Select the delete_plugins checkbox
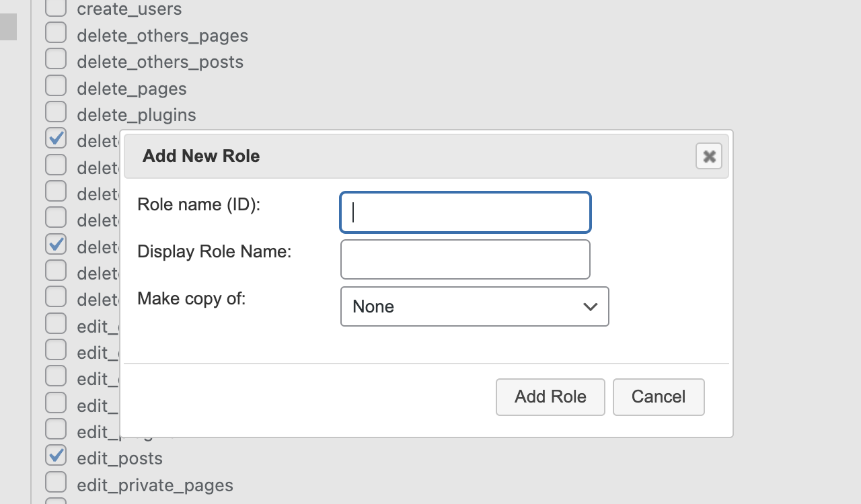This screenshot has height=504, width=861. click(x=56, y=112)
